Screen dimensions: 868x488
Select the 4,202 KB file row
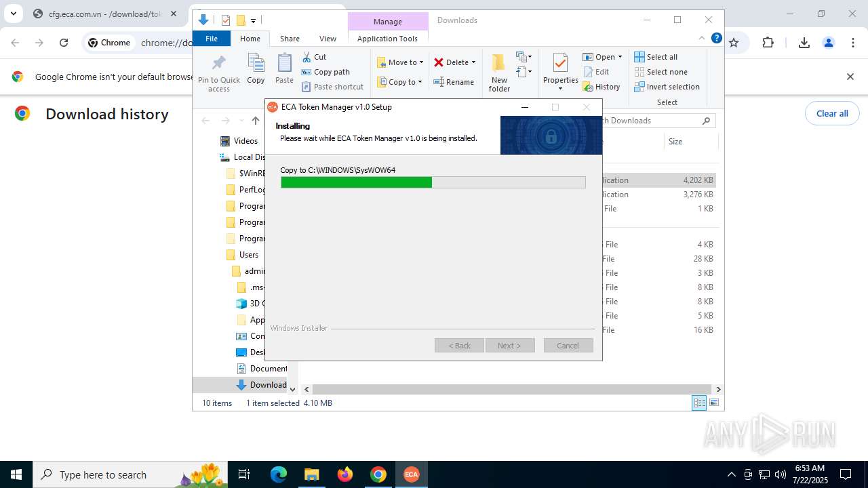658,180
